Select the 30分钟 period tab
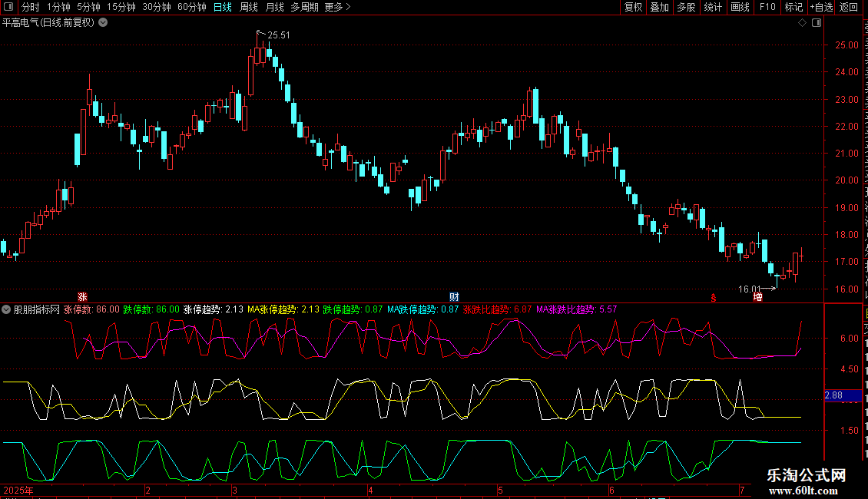This screenshot has width=868, height=499. (x=157, y=7)
